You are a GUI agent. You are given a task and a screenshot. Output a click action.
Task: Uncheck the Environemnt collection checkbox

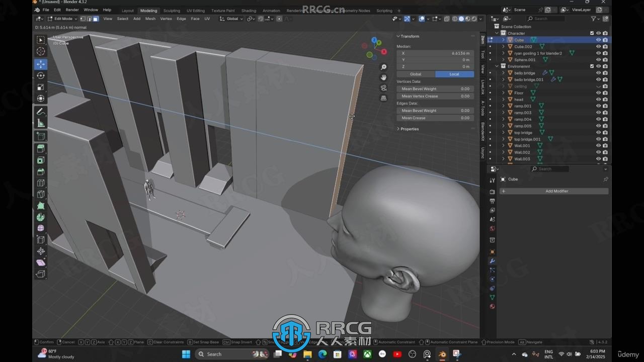(592, 66)
